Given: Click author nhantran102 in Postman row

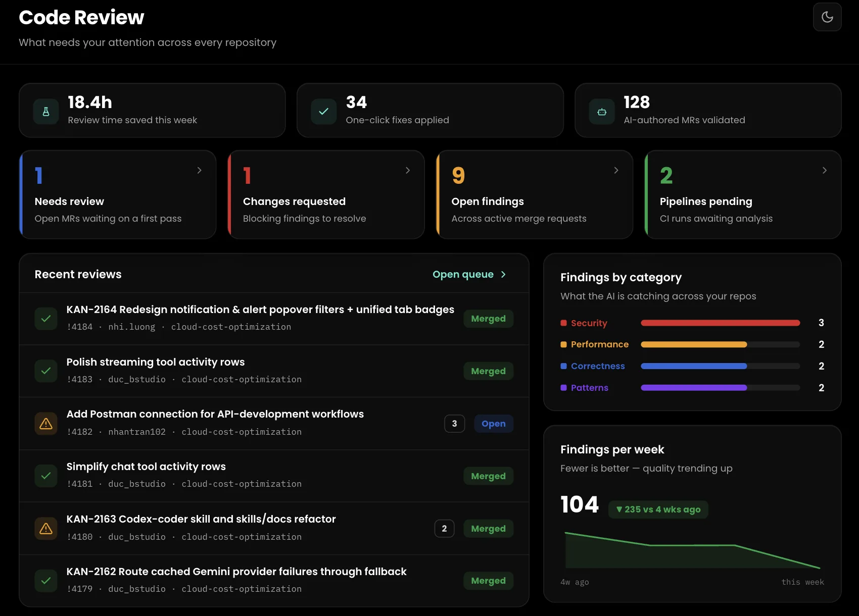Looking at the screenshot, I should tap(137, 432).
